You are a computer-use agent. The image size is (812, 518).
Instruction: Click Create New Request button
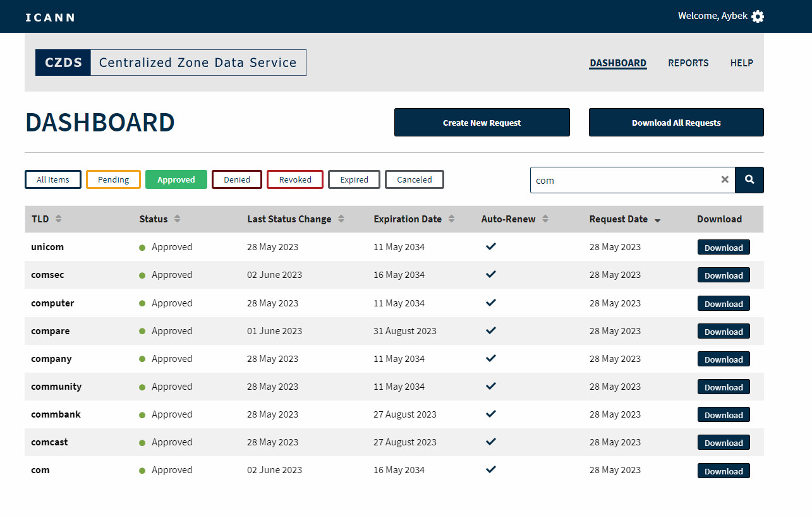[482, 123]
